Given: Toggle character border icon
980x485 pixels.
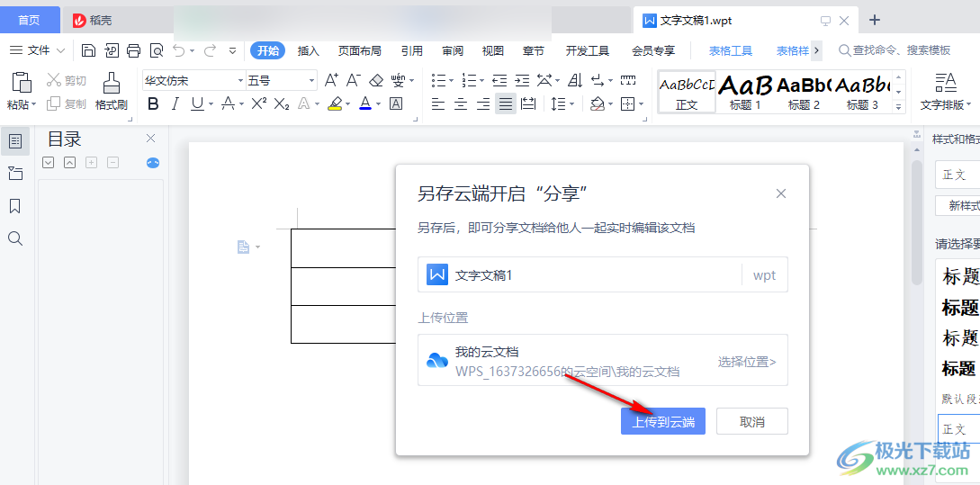Looking at the screenshot, I should (396, 103).
